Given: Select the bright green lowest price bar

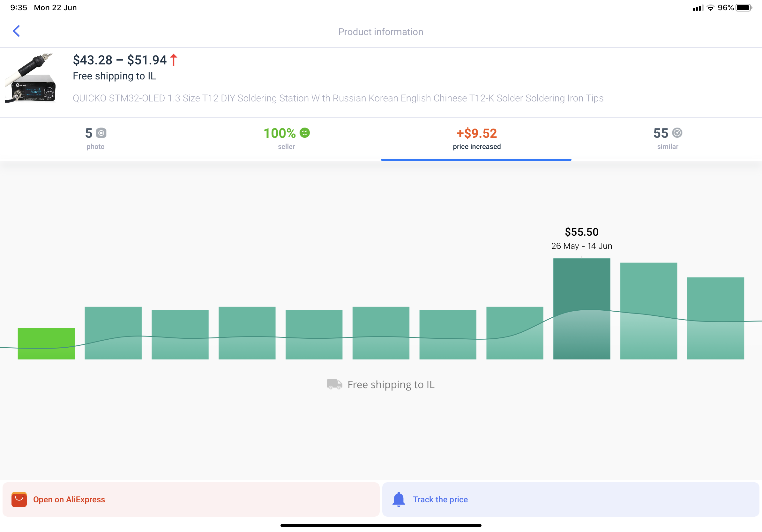Looking at the screenshot, I should [x=46, y=343].
